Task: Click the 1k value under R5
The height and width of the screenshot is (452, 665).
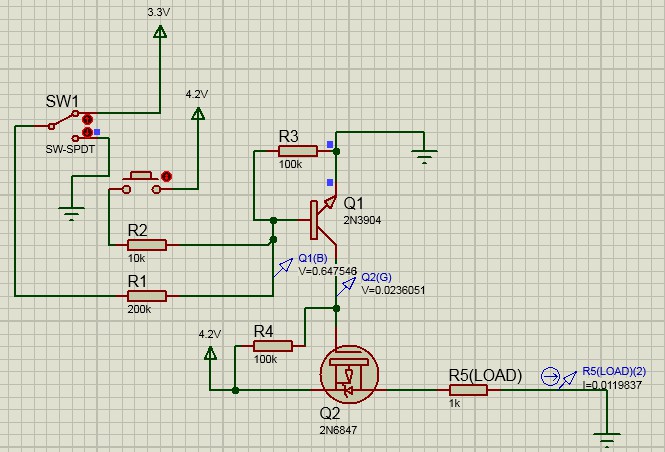Action: [455, 404]
